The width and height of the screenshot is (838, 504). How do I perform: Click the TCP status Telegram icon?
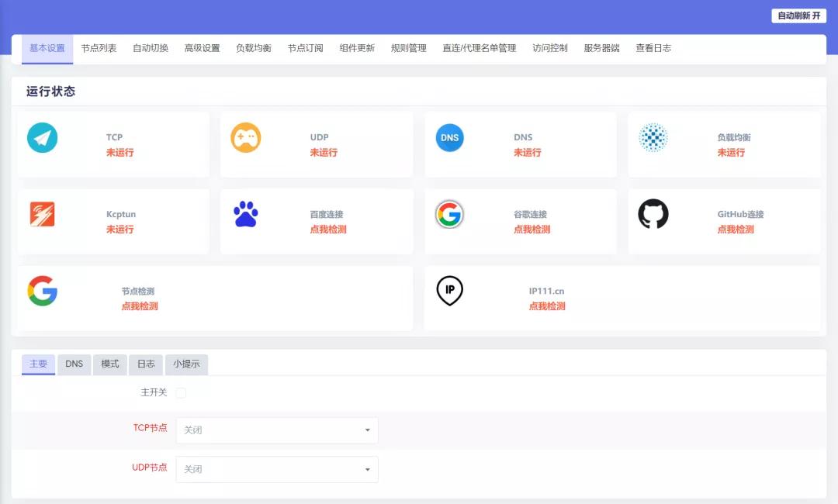(x=42, y=137)
